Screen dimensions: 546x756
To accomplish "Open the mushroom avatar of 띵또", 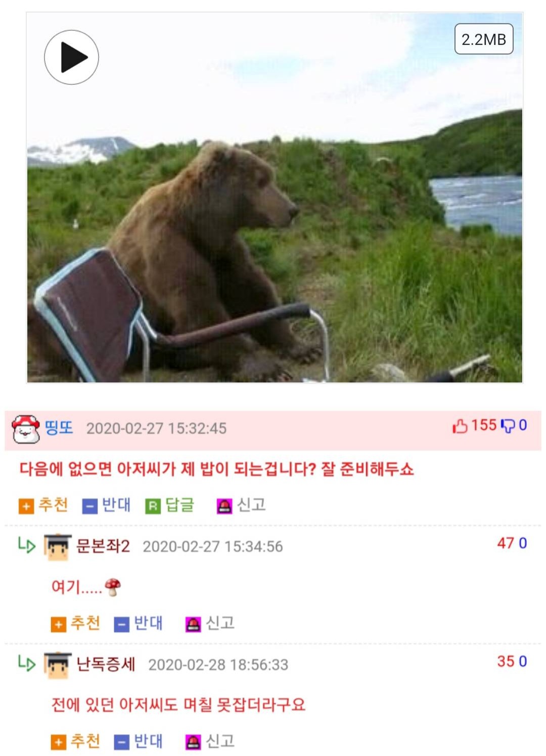I will pos(26,429).
